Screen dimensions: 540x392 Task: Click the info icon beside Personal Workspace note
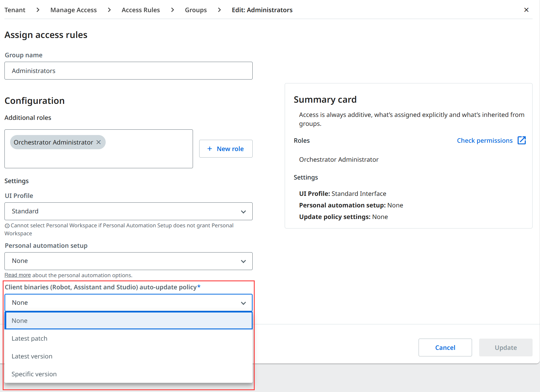click(x=7, y=226)
